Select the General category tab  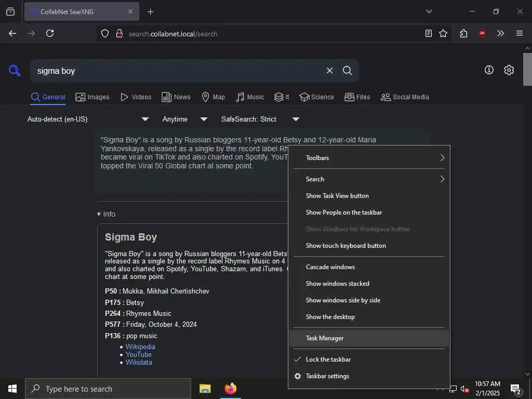pos(48,97)
